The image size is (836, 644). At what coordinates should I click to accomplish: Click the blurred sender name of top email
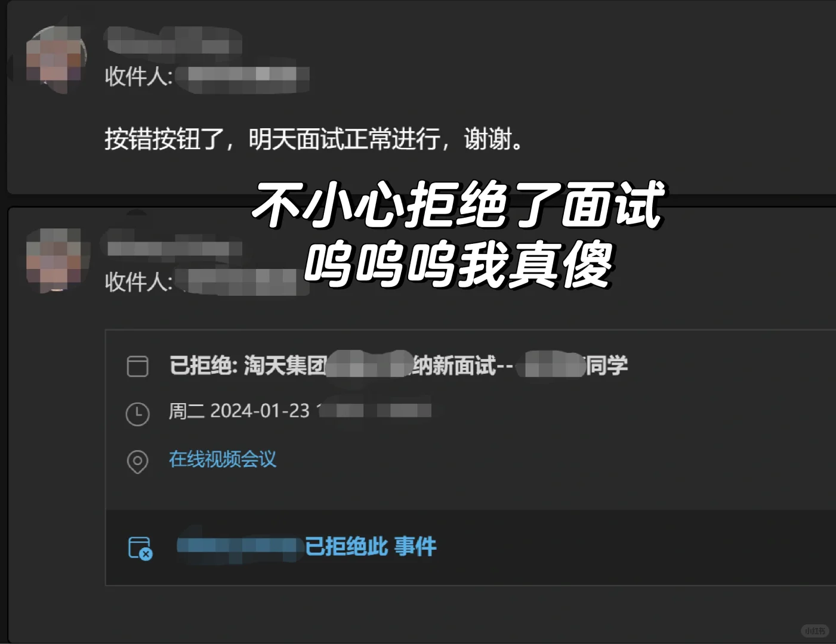pos(173,41)
